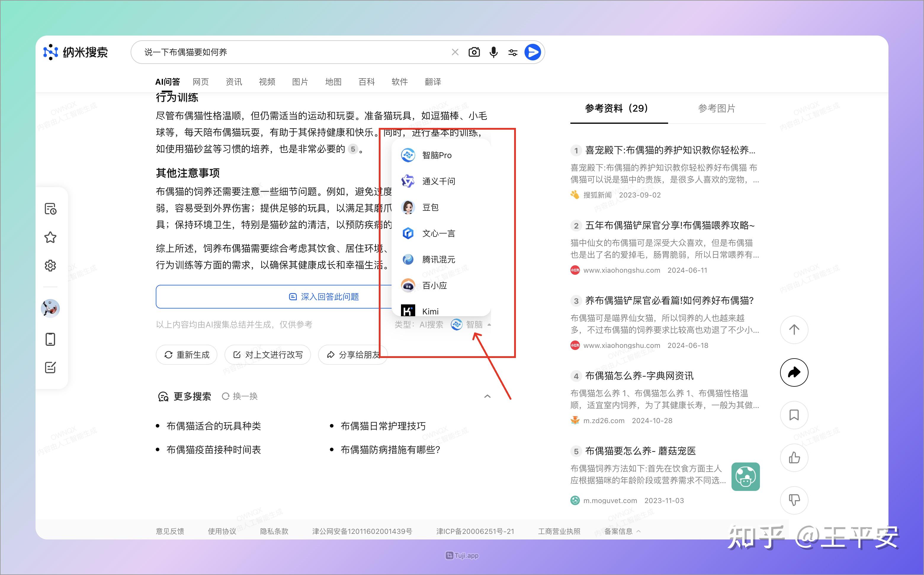Click 换一换 to refresh suggestions
The width and height of the screenshot is (924, 575).
(240, 396)
